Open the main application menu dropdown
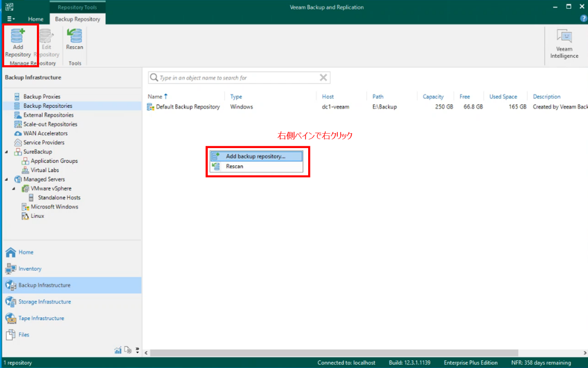588x368 pixels. click(11, 19)
